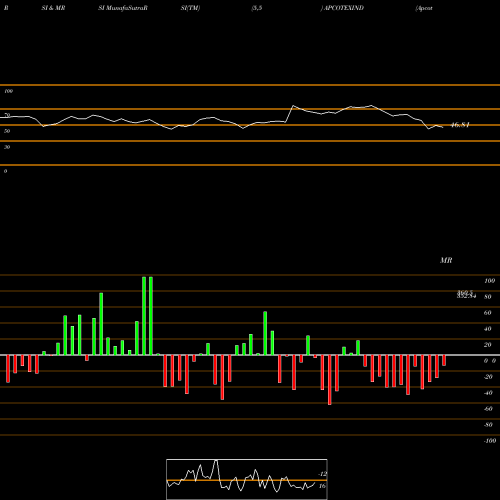Click the 352.84 price label
The height and width of the screenshot is (500, 500).
[x=466, y=296]
